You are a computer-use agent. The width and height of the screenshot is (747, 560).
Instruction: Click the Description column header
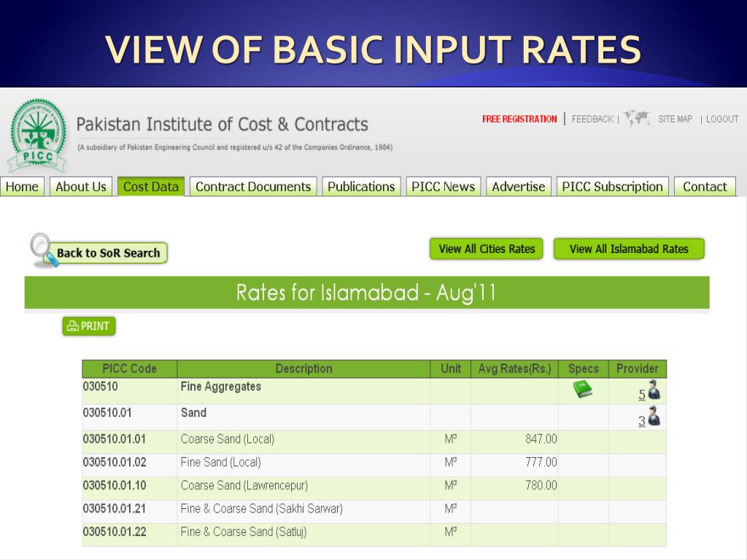[x=303, y=368]
